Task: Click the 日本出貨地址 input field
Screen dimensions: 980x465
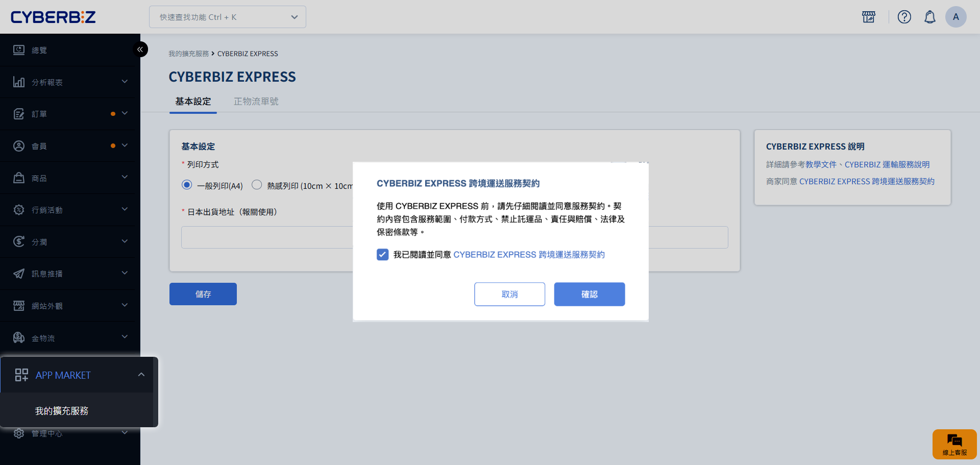Action: click(x=266, y=238)
